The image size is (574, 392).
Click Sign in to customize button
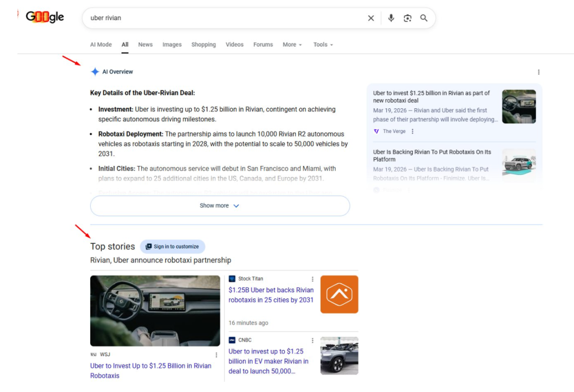(x=173, y=246)
